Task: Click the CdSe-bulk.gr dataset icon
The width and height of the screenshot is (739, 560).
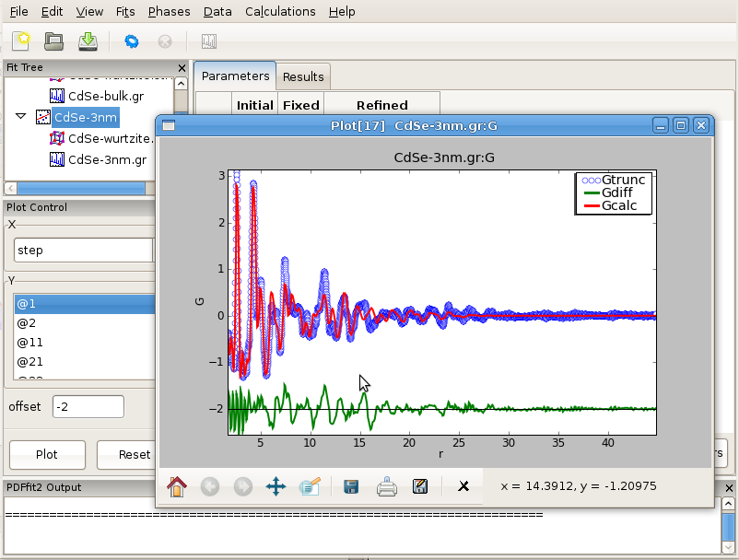Action: pos(57,96)
